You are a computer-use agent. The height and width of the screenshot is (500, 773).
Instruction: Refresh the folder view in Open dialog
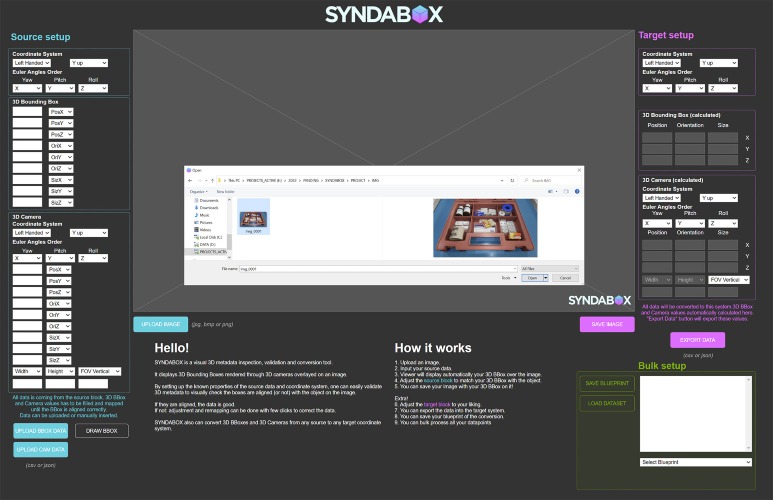(512, 180)
